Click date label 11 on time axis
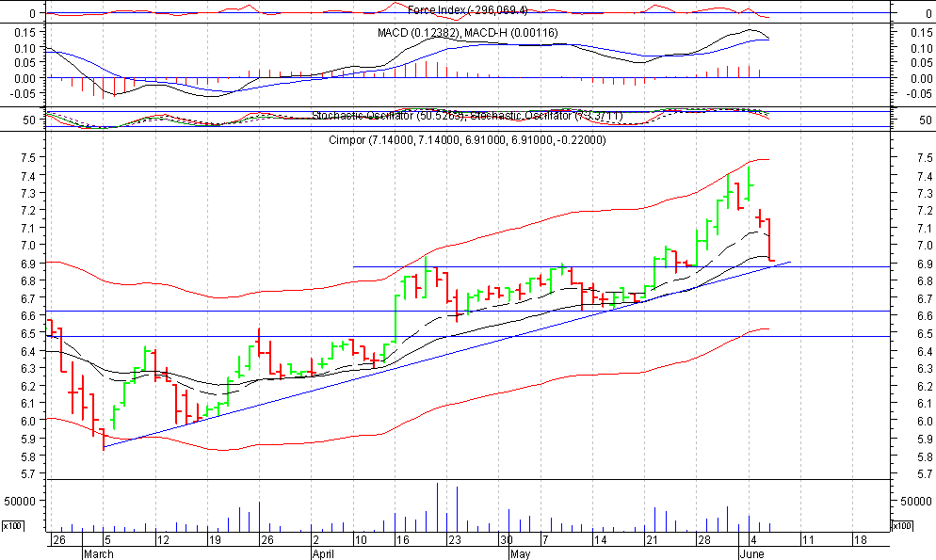 click(808, 539)
